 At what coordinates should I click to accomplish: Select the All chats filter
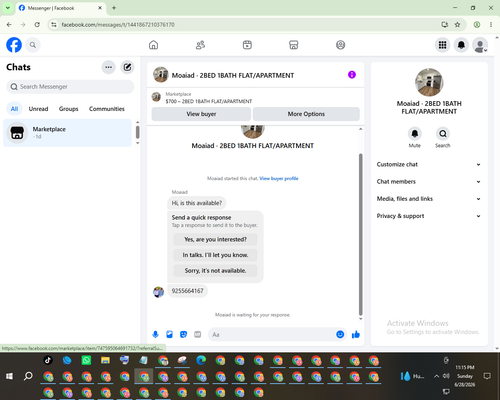point(14,109)
